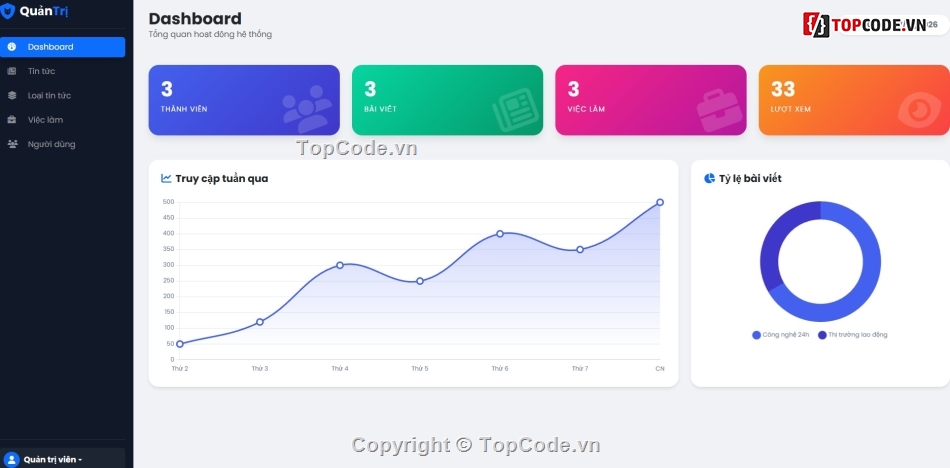
Task: Click the pie chart icon beside Tỷ lệ bài viết
Action: [x=709, y=178]
